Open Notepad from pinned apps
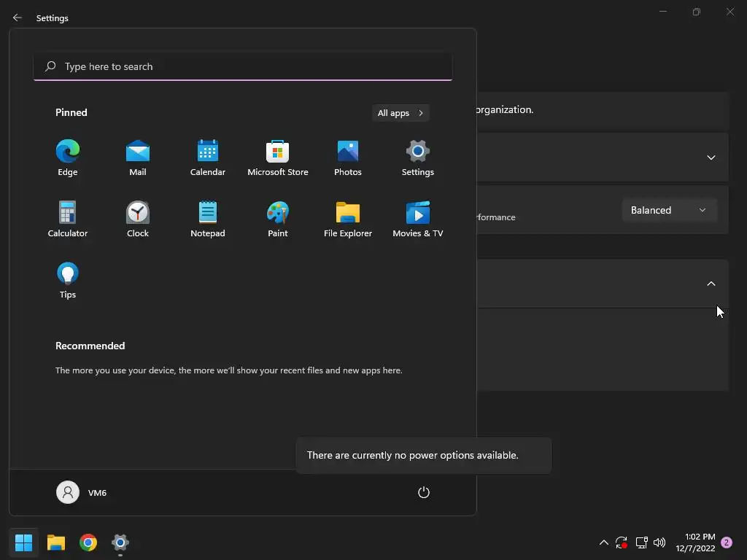The height and width of the screenshot is (560, 747). pyautogui.click(x=208, y=219)
